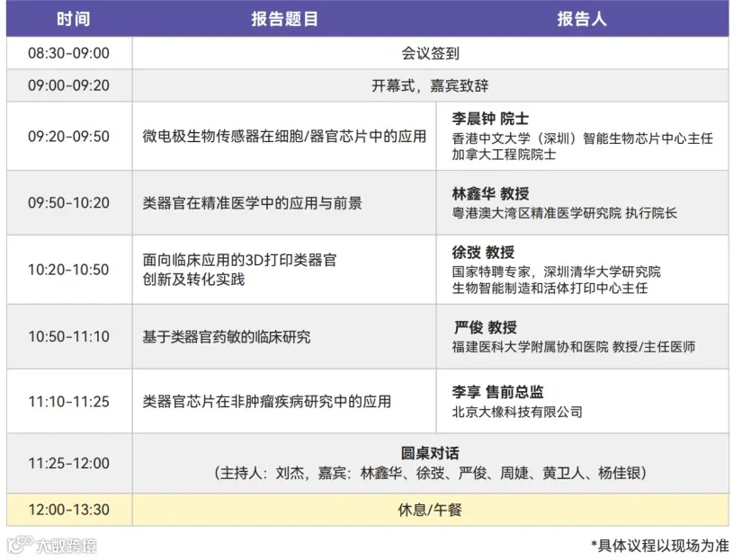The width and height of the screenshot is (733, 560).
Task: Click the 开幕式，嘉宾致辞 text
Action: (430, 85)
